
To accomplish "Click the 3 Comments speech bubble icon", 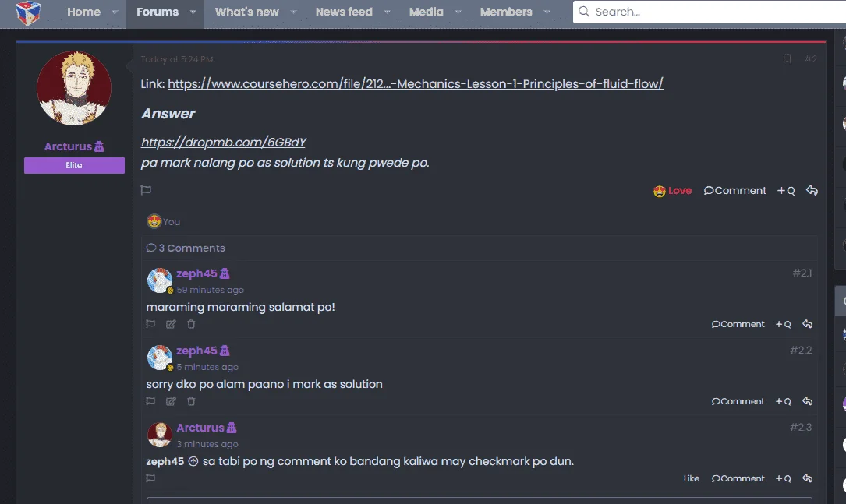I will (151, 248).
